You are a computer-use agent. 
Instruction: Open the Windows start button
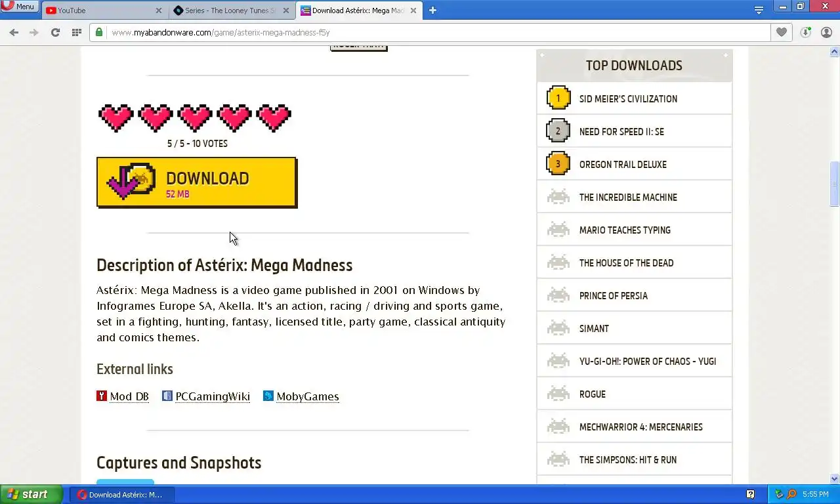(31, 494)
